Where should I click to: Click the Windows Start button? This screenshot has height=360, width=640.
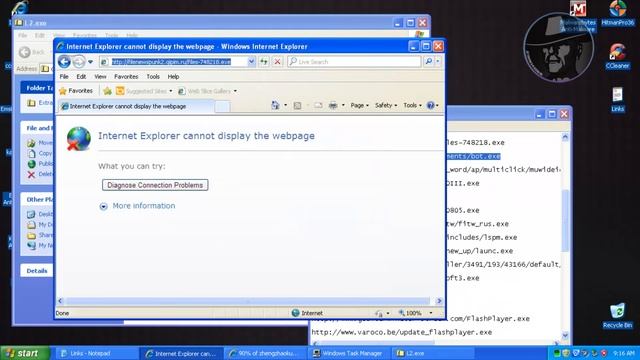coord(25,353)
